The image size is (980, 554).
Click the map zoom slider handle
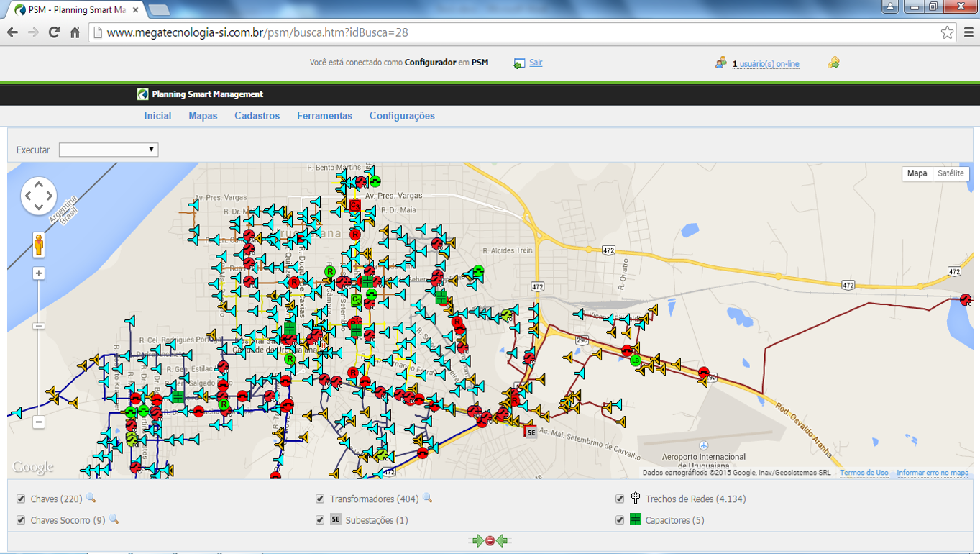[x=39, y=326]
